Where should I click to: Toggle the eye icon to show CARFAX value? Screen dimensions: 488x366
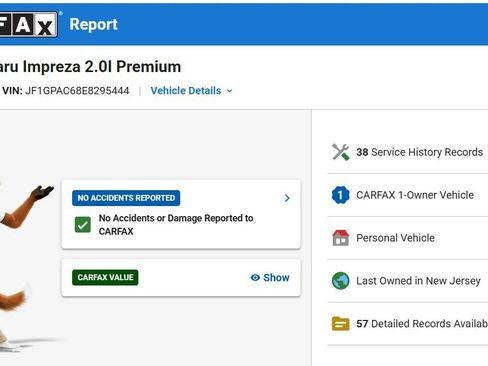pos(255,278)
